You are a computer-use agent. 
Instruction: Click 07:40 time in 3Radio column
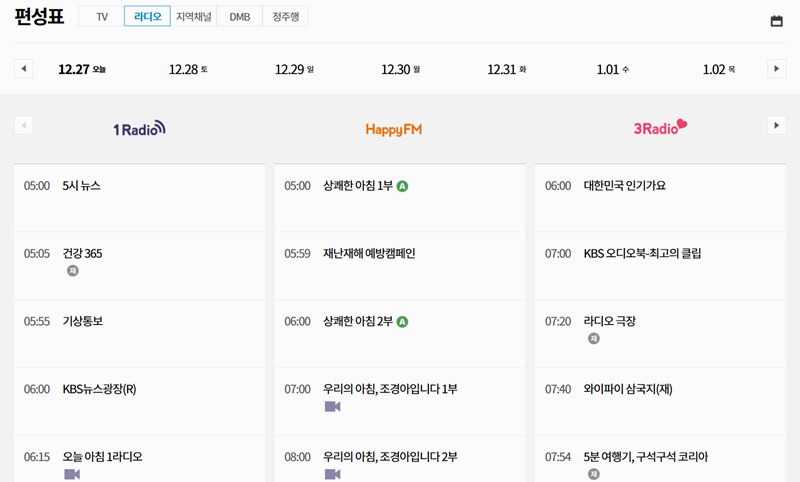[x=558, y=389]
